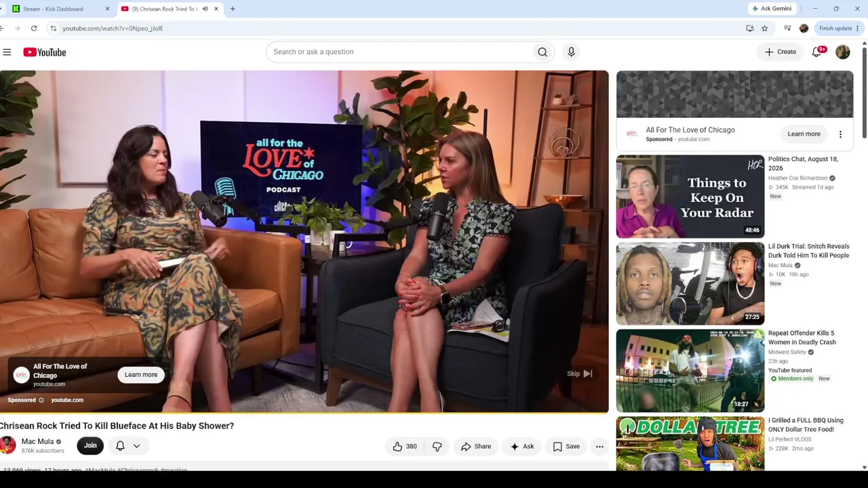868x488 pixels.
Task: Toggle the channel notification bell
Action: (x=120, y=445)
